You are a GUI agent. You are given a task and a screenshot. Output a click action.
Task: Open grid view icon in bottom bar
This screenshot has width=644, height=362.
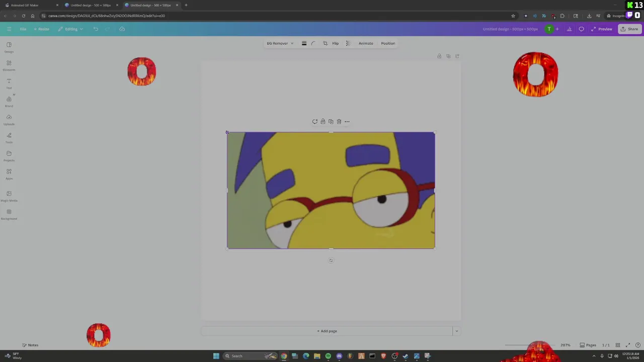618,345
